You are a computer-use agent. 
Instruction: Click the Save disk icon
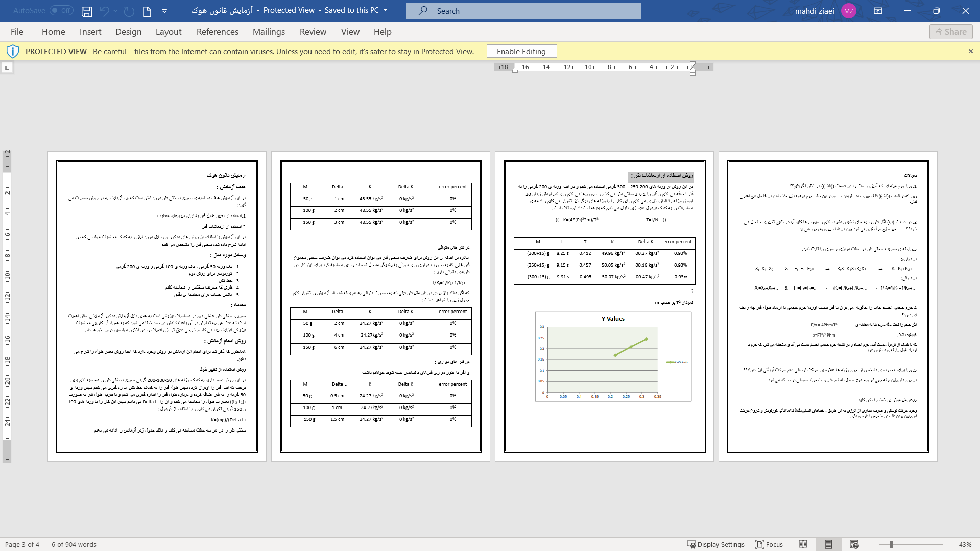tap(87, 11)
